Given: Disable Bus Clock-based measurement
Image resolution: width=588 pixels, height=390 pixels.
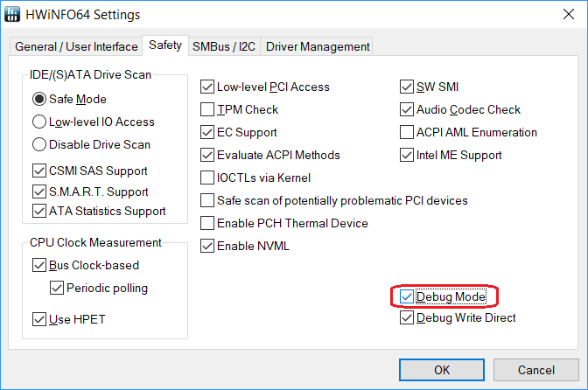Looking at the screenshot, I should 39,265.
